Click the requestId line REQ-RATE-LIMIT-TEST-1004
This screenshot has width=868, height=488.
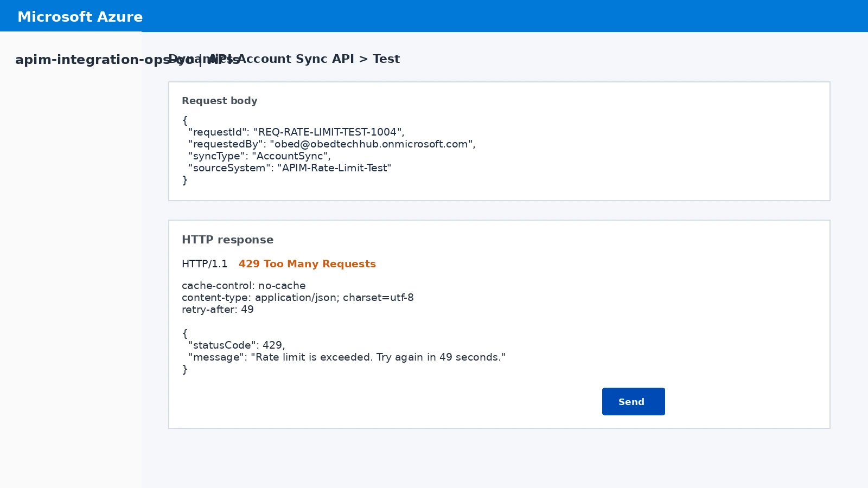click(x=296, y=132)
